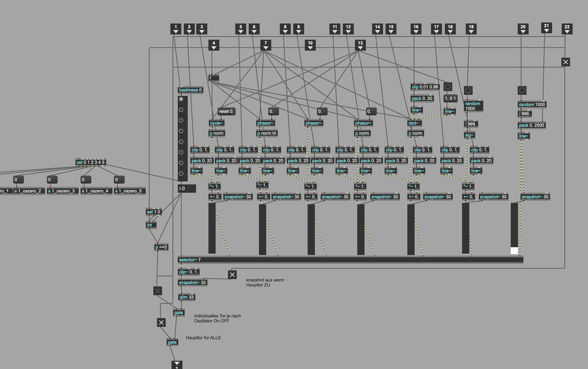Select the 'loadmess 0' object
Viewport: 588px width, 369px height.
pyautogui.click(x=190, y=90)
